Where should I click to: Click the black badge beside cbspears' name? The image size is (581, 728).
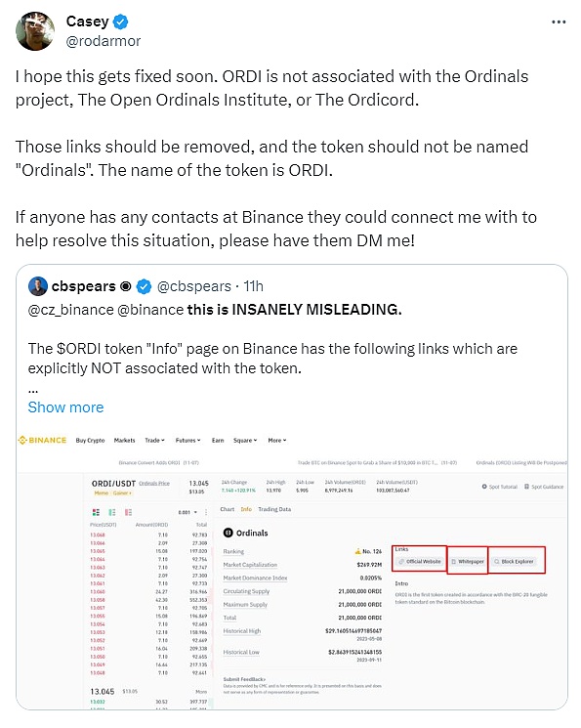point(125,287)
